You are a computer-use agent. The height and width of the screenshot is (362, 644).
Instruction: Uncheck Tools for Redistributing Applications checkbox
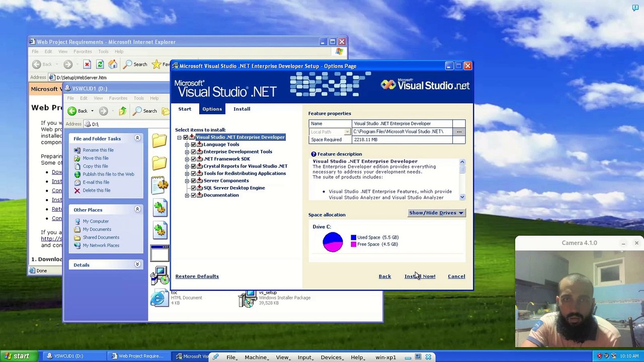193,173
